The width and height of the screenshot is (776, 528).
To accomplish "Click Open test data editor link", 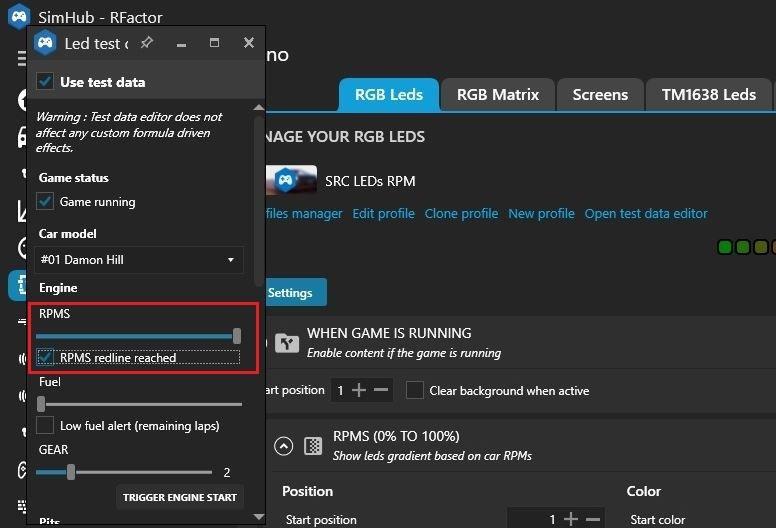I will (x=646, y=213).
